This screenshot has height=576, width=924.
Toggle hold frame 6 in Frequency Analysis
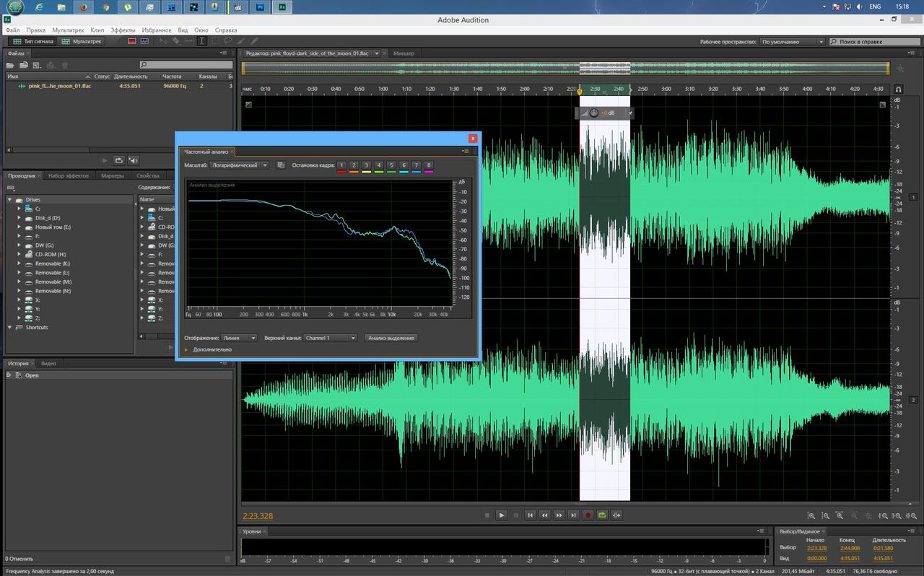click(x=404, y=166)
